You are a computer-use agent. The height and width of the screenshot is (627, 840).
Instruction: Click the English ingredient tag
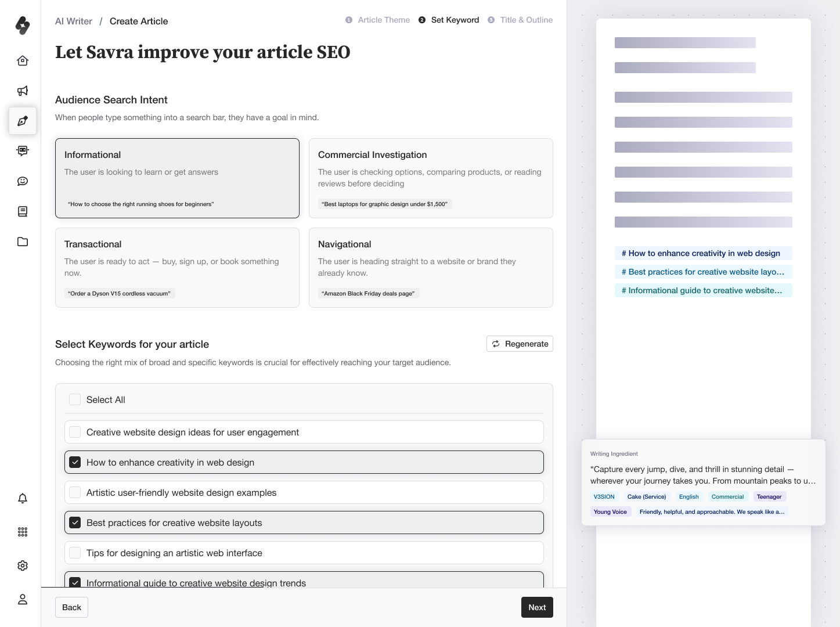pos(689,497)
